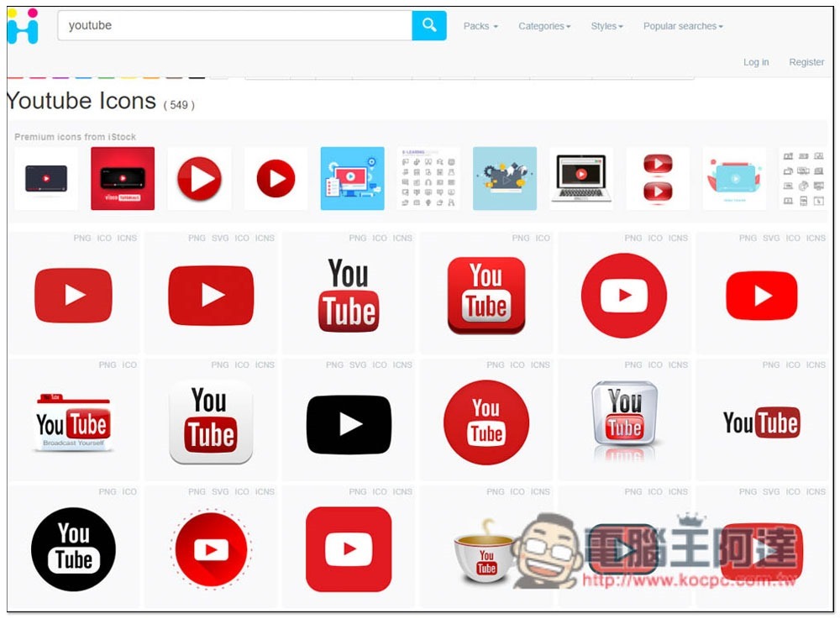Click SVG above the black play button icon

click(x=358, y=365)
